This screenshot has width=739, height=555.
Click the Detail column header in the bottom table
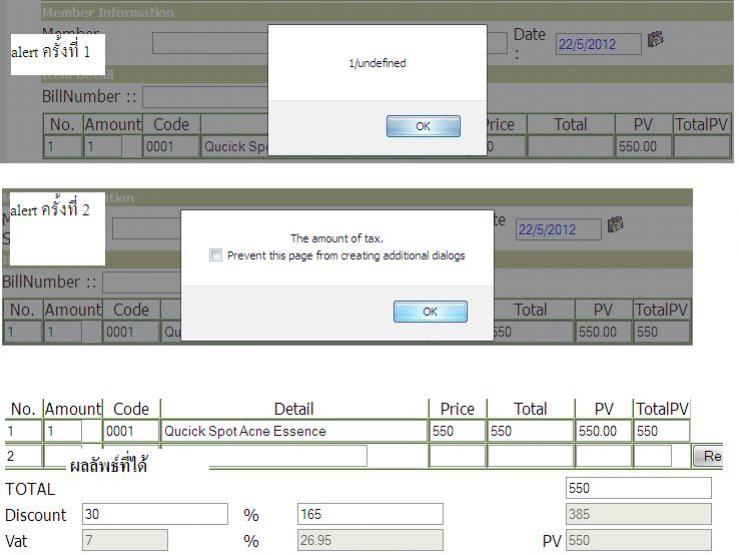click(x=294, y=408)
